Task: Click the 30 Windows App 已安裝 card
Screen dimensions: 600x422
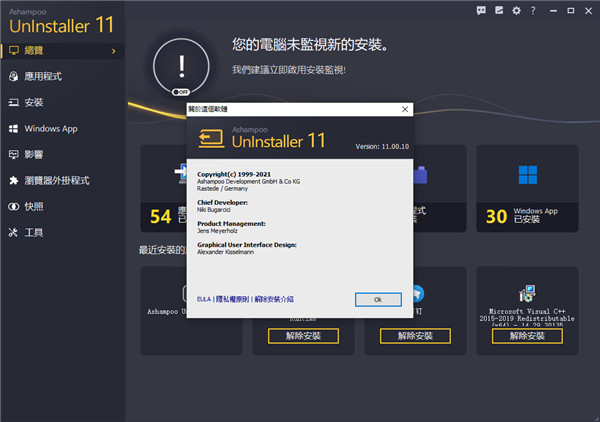Action: point(527,188)
